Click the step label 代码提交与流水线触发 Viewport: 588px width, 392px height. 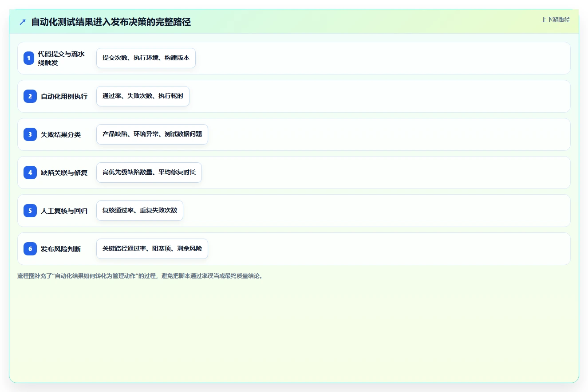tap(62, 58)
